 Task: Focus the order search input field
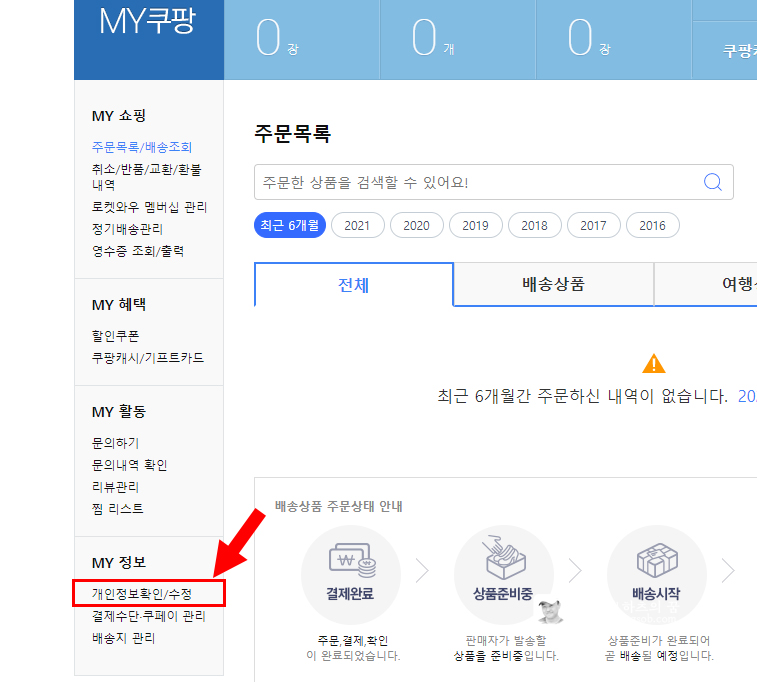[x=493, y=182]
